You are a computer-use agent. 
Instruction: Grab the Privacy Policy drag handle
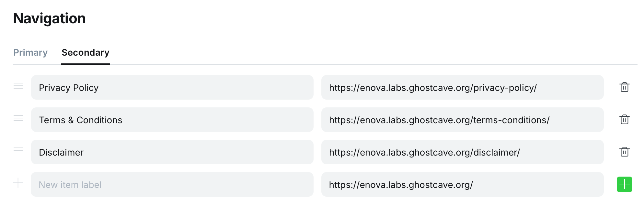[18, 86]
